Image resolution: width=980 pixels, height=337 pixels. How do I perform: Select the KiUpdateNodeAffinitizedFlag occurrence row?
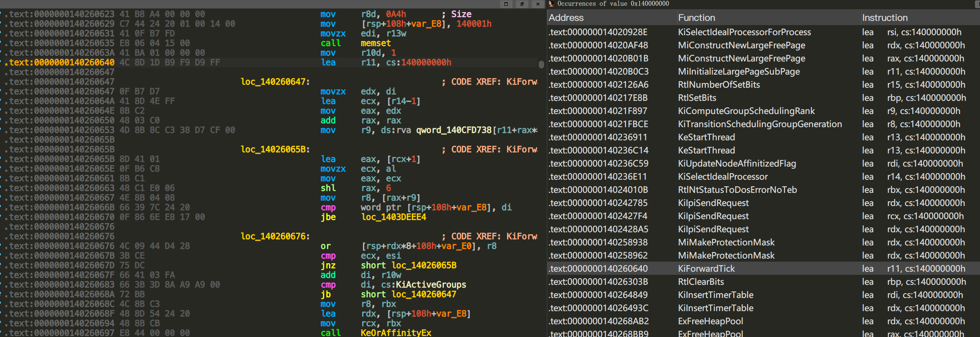coord(763,163)
